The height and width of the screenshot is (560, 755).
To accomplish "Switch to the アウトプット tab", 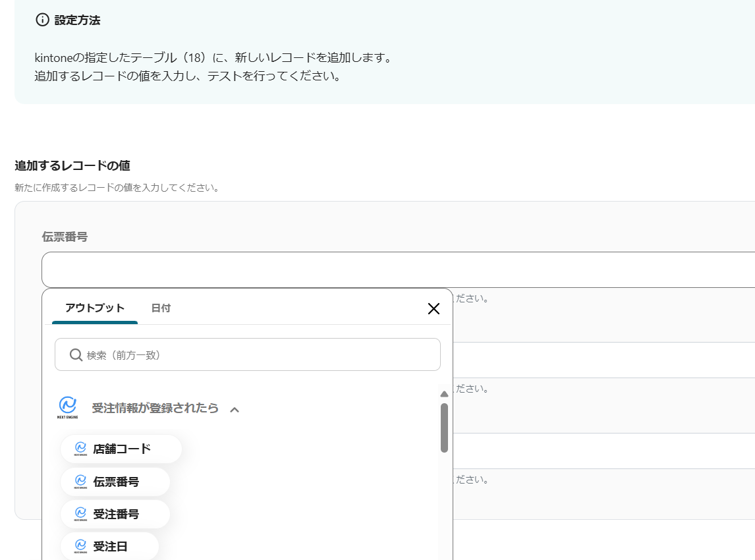I will (x=95, y=308).
